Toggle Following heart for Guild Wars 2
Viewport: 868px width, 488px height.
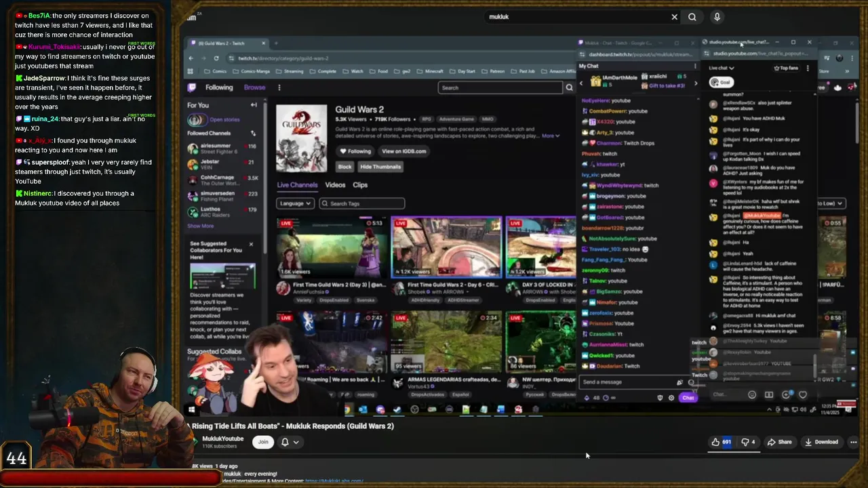coord(355,151)
